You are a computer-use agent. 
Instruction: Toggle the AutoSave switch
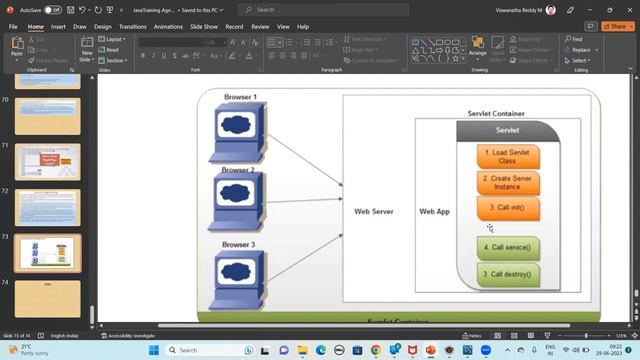point(53,10)
